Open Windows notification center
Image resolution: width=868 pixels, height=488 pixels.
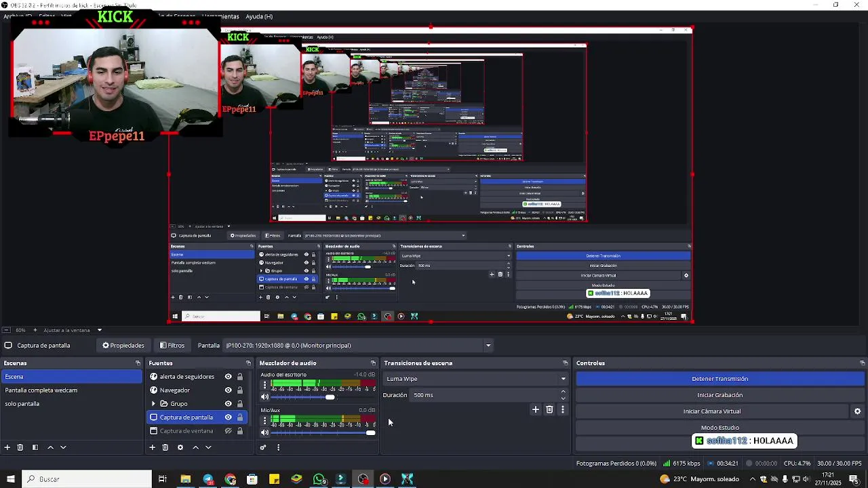coord(854,479)
